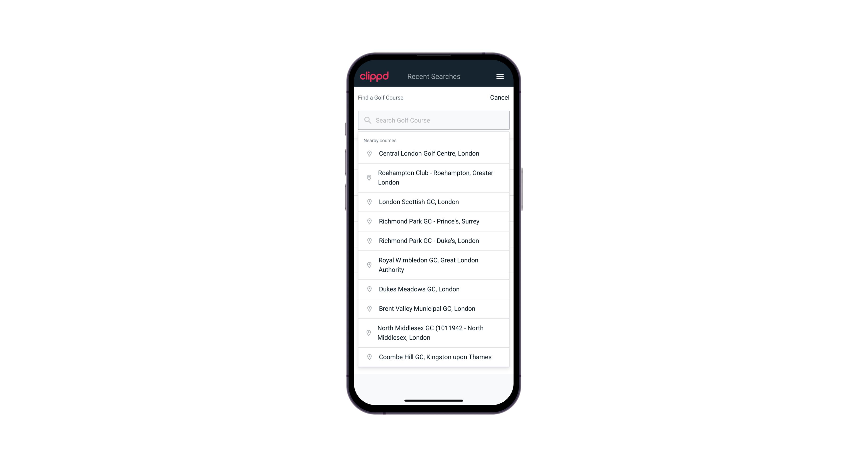Click location pin icon for Roehampton Club
This screenshot has height=467, width=868.
click(368, 178)
